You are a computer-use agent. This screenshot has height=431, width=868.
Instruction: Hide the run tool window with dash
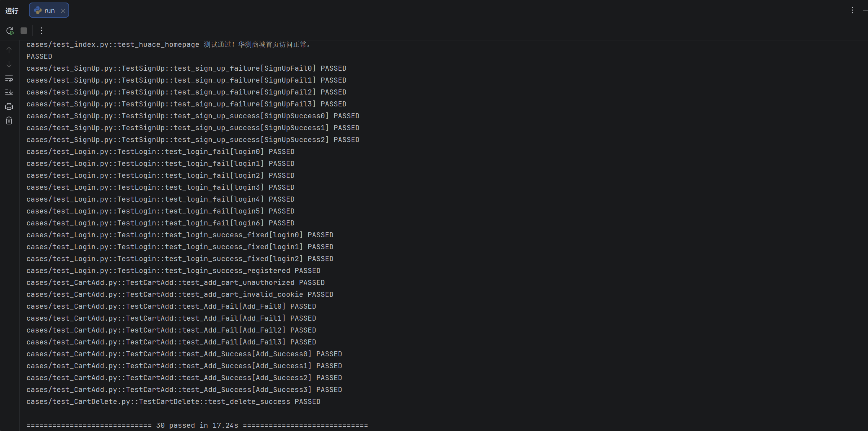[865, 10]
